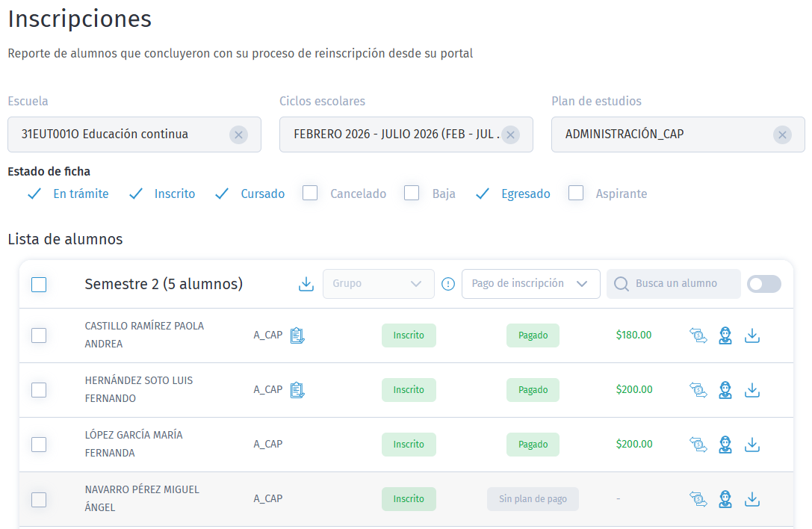Expand the Pago de inscripción dropdown
This screenshot has height=529, width=812.
tap(531, 284)
